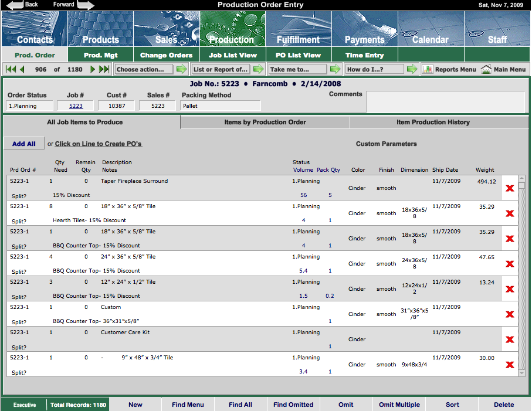
Task: Run the How do I green arrow
Action: tap(412, 69)
